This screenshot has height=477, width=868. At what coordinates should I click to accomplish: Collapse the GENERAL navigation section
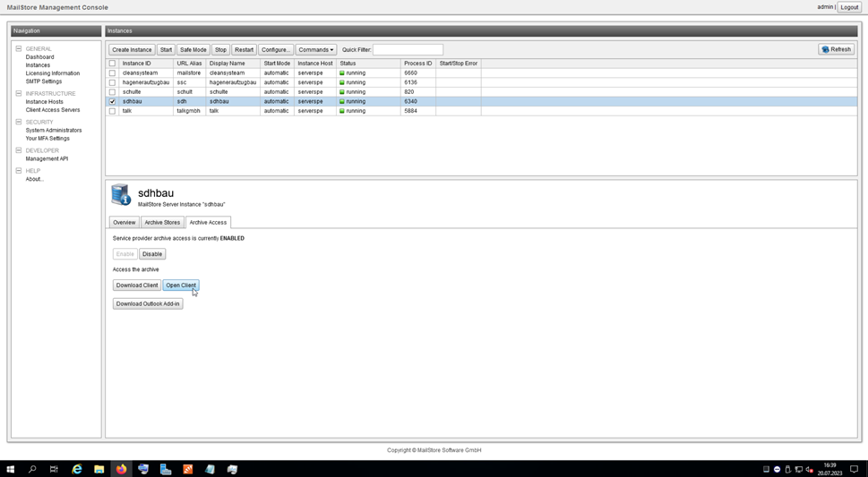tap(19, 49)
